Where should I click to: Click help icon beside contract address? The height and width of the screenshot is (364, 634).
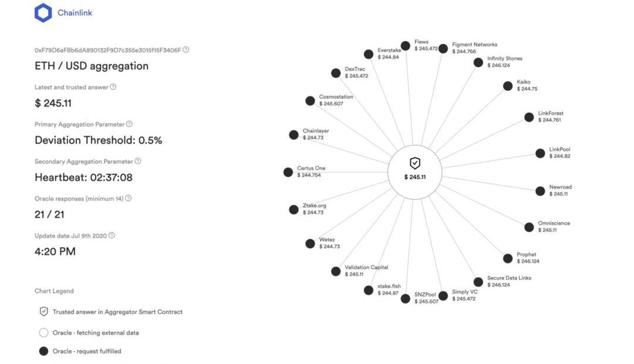tap(186, 50)
